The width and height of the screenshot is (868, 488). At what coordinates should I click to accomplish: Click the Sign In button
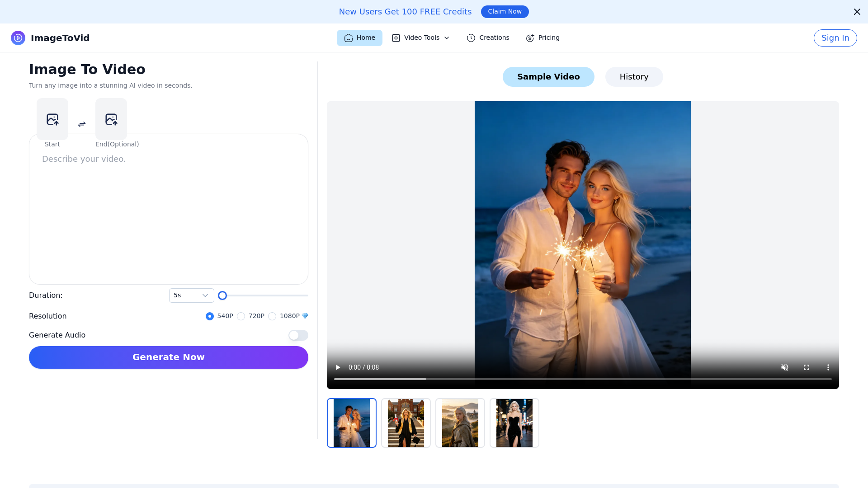835,38
